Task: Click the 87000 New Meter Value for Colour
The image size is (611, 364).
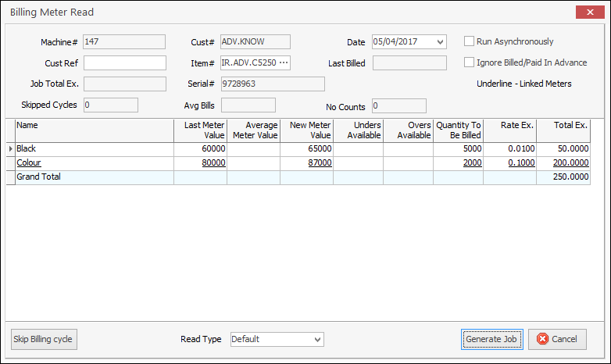Action: click(x=320, y=162)
